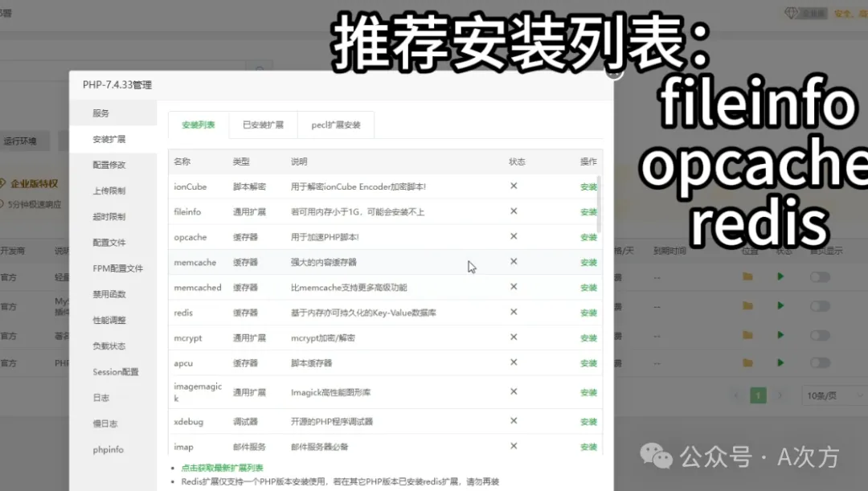Install the opcache extension
The image size is (868, 491).
588,238
